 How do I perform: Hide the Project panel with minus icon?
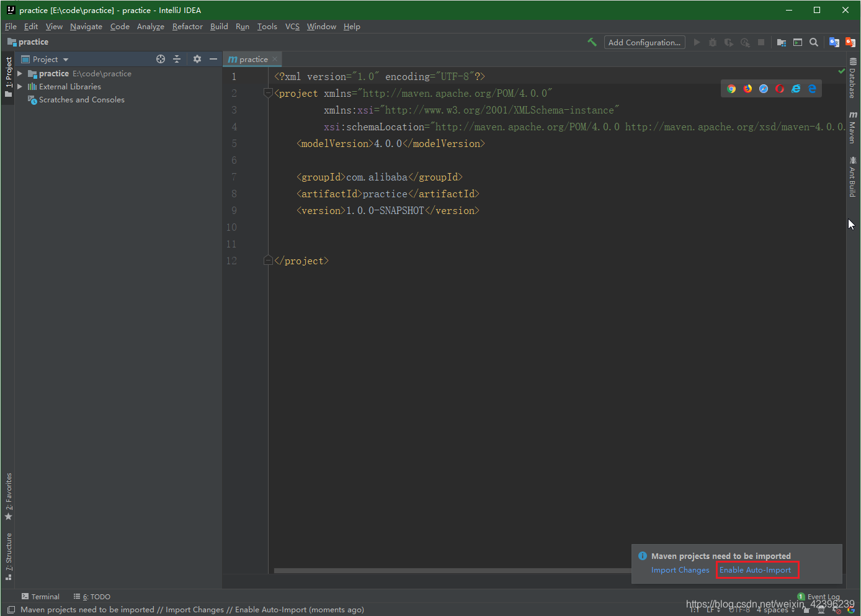click(213, 59)
